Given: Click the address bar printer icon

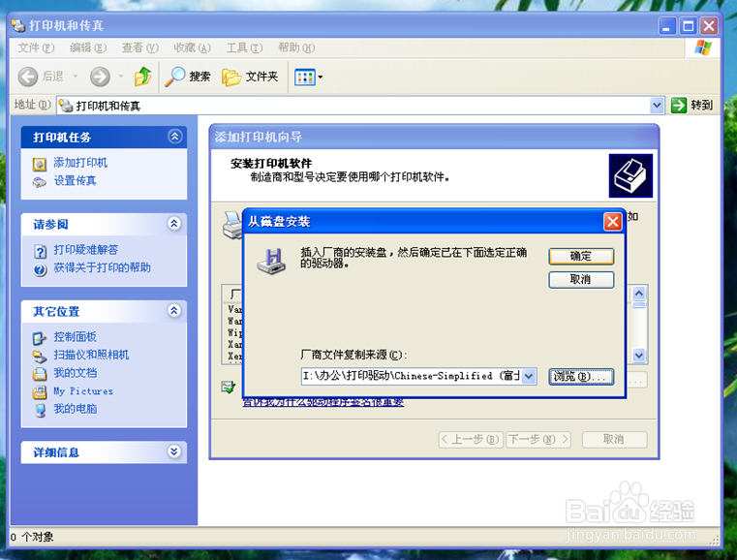Looking at the screenshot, I should click(66, 106).
